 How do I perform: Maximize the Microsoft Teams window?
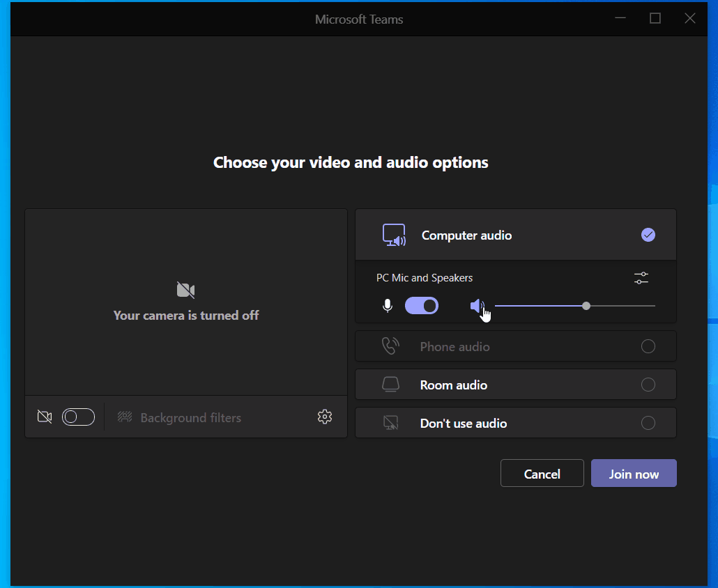coord(655,18)
